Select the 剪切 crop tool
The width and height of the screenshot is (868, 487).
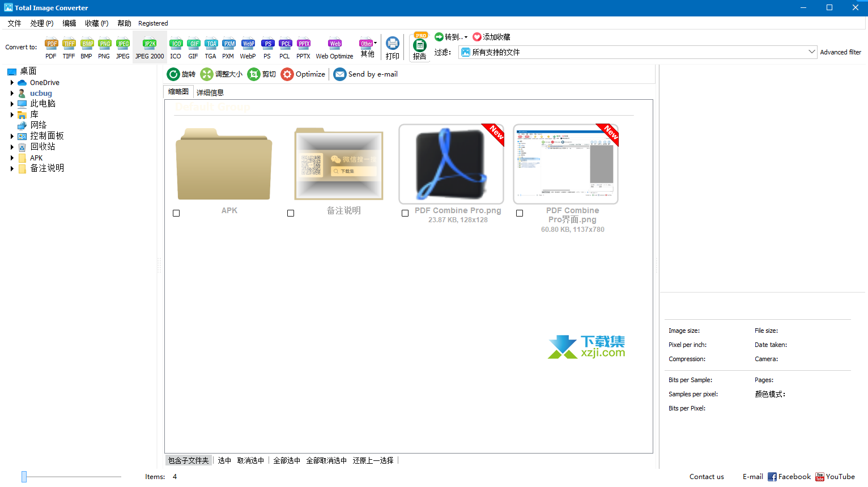click(x=262, y=74)
